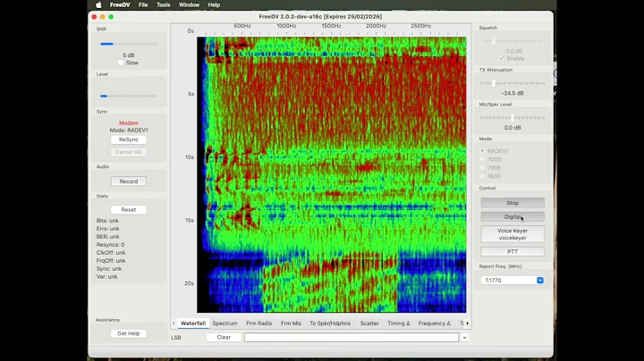Viewport: 644px width, 361px height.
Task: Click the 'BER: unk' stat
Action: [108, 237]
